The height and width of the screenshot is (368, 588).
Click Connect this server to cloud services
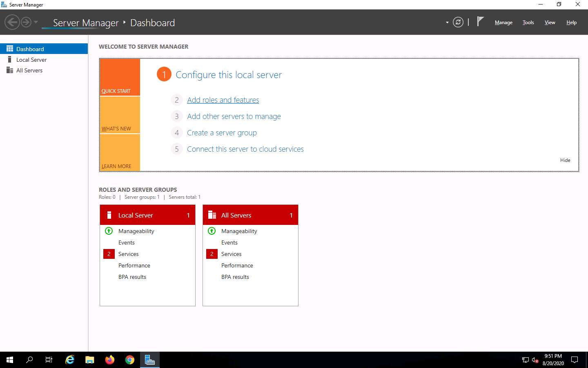point(245,149)
